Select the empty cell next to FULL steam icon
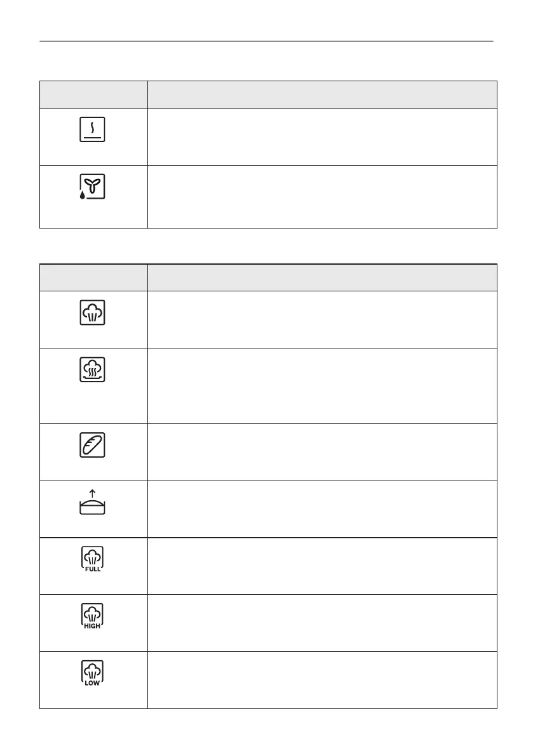The height and width of the screenshot is (756, 533). coord(322,566)
